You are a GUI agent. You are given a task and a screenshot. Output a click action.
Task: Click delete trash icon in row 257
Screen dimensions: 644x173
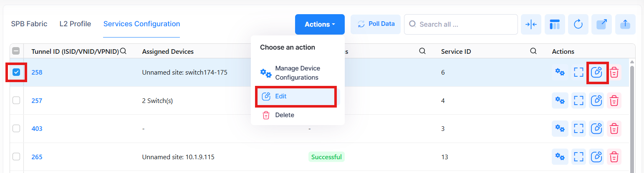point(614,100)
